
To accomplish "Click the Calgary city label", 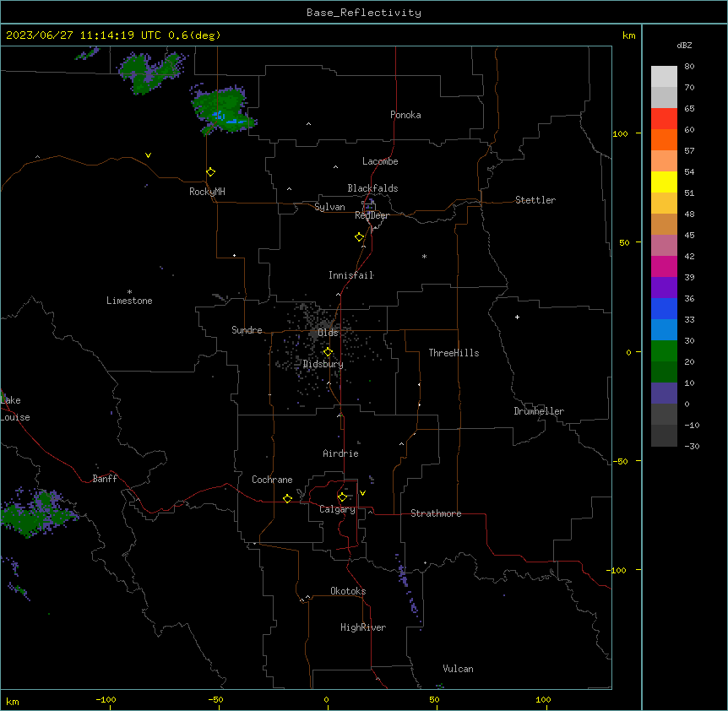I will pyautogui.click(x=337, y=509).
